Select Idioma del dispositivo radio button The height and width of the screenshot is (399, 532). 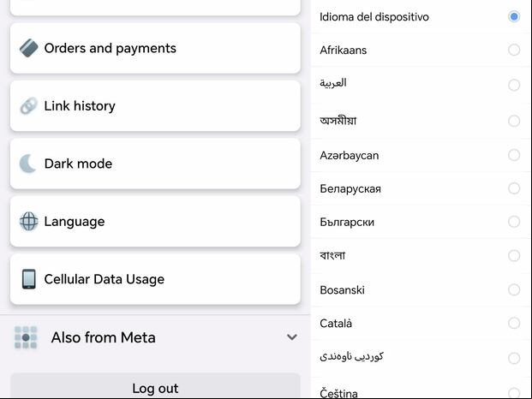pyautogui.click(x=514, y=16)
